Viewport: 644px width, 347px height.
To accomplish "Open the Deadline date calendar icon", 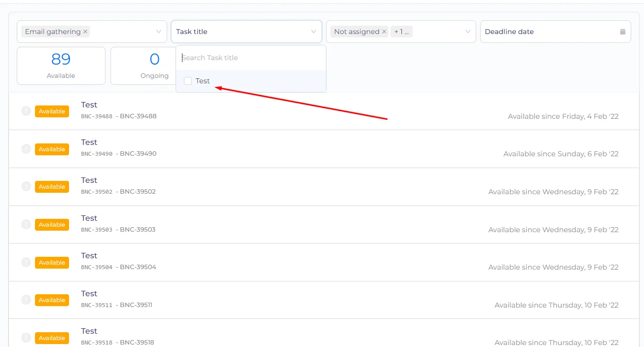I will (x=623, y=32).
